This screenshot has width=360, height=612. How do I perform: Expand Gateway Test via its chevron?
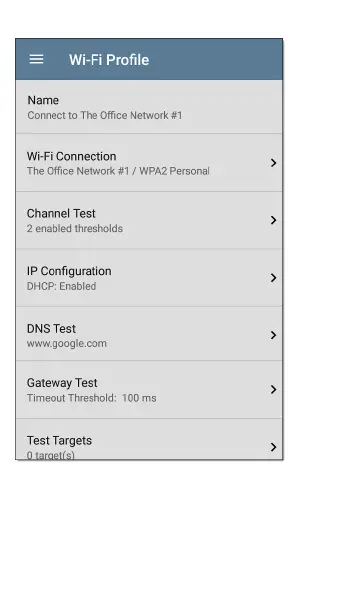click(x=273, y=389)
